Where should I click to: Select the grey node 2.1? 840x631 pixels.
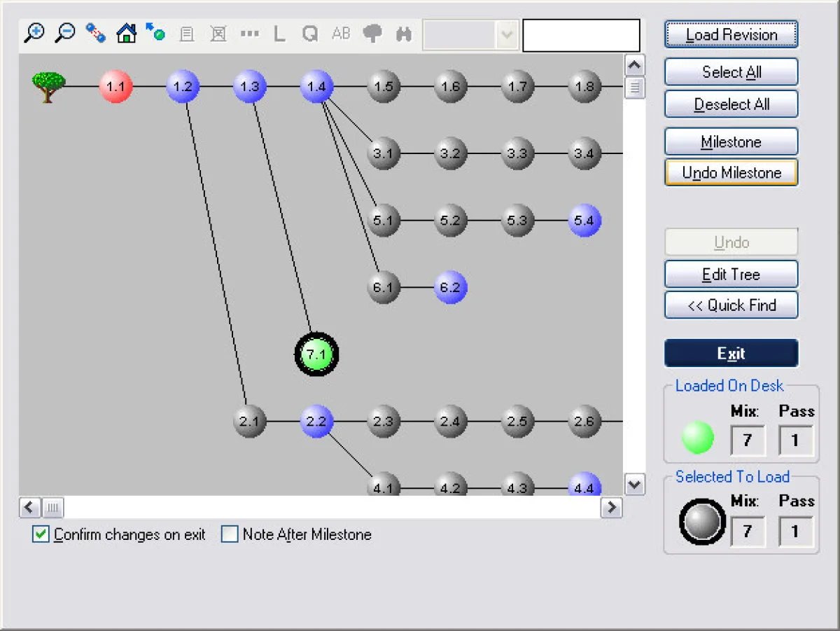(x=250, y=422)
